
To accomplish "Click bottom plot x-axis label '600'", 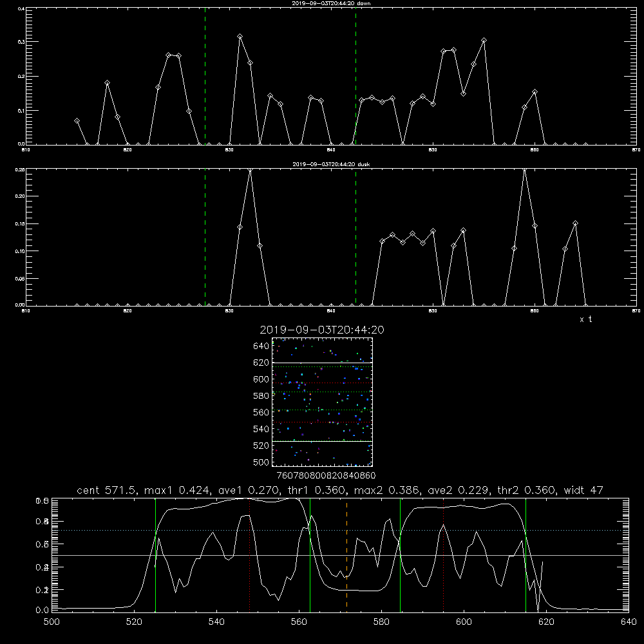I will 464,622.
